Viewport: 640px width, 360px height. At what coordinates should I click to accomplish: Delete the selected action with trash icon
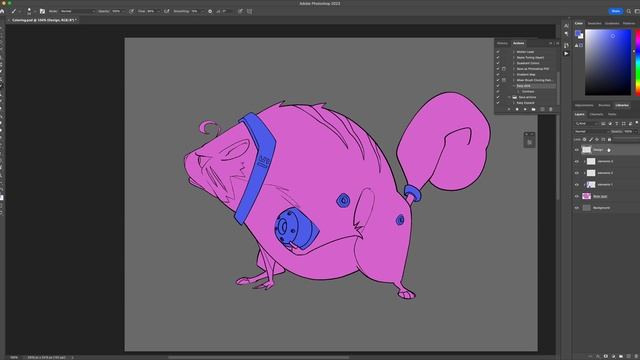[551, 109]
